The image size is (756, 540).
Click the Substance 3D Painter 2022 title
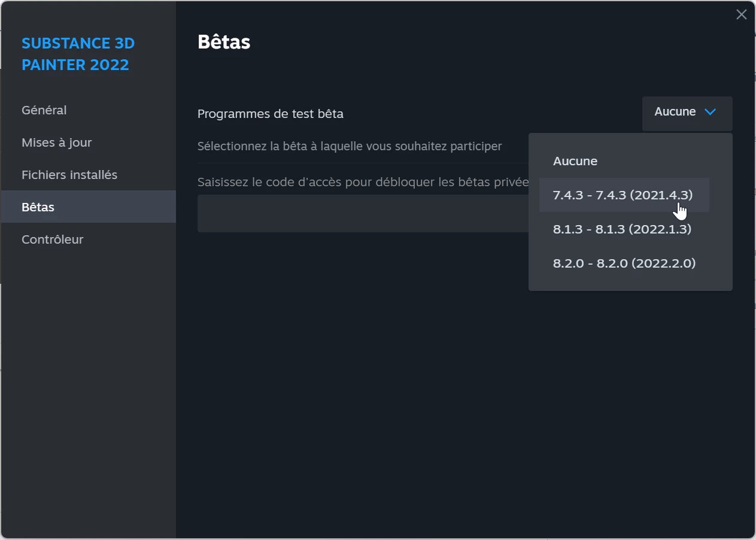pos(78,54)
